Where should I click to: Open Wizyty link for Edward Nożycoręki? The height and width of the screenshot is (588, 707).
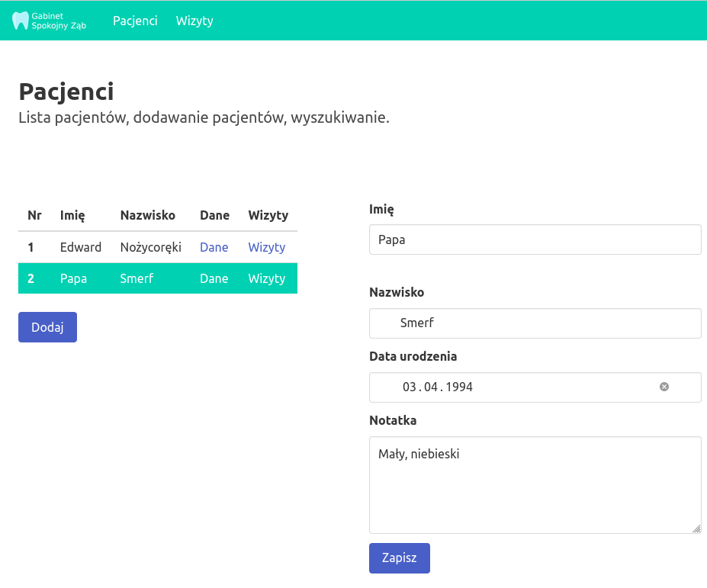coord(266,247)
